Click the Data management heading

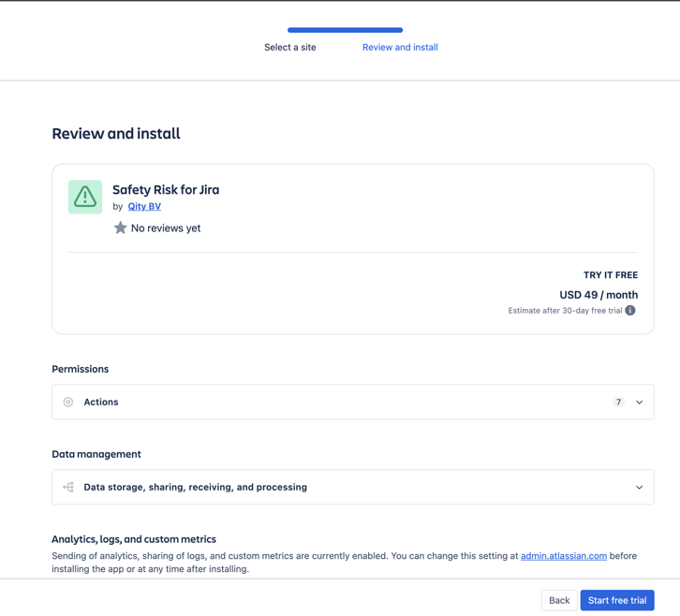[x=96, y=454]
